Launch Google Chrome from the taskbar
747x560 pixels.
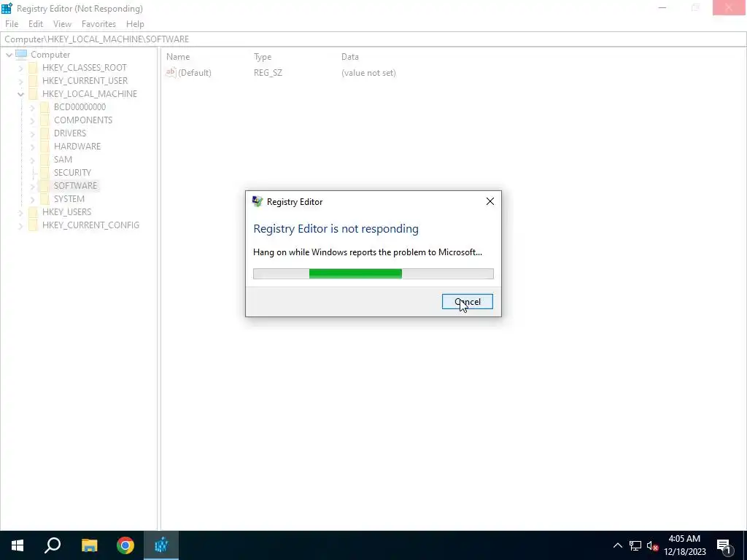pos(125,545)
